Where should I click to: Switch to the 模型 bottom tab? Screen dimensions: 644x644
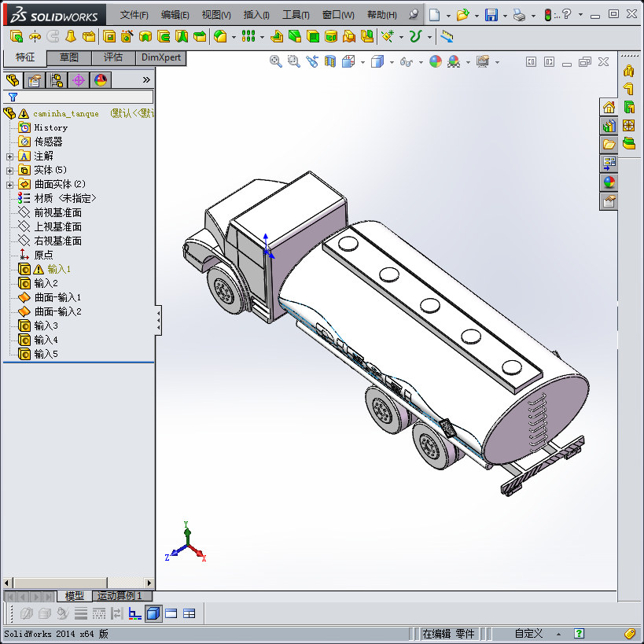coord(75,595)
